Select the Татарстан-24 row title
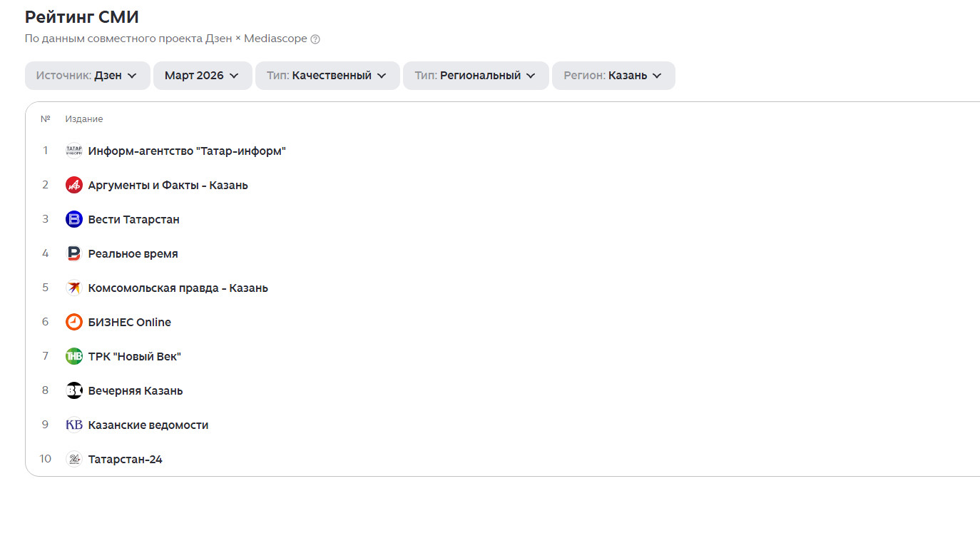Screen dimensions: 980x551 [125, 459]
